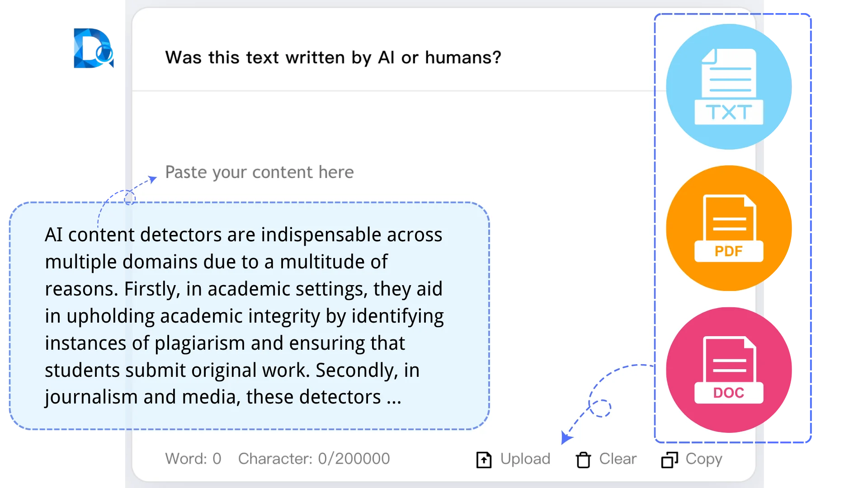Viewport: 868px width, 488px height.
Task: Click the Clear text label
Action: (x=618, y=459)
